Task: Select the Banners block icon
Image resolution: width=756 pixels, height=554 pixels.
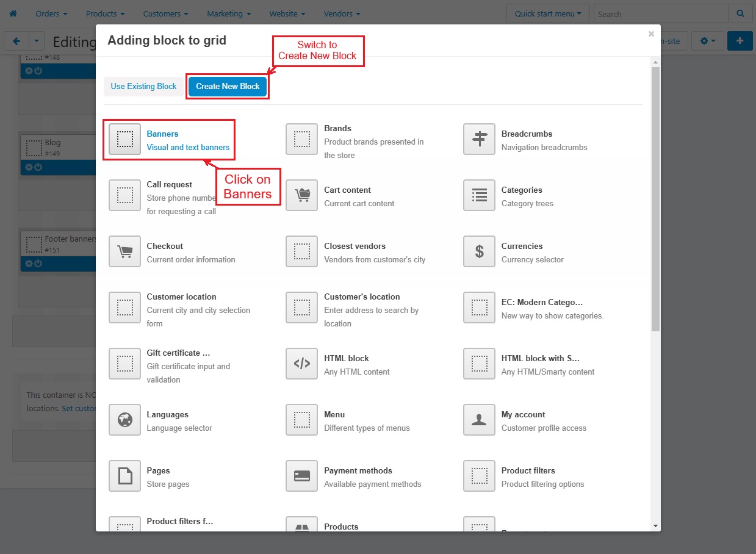Action: [x=124, y=140]
